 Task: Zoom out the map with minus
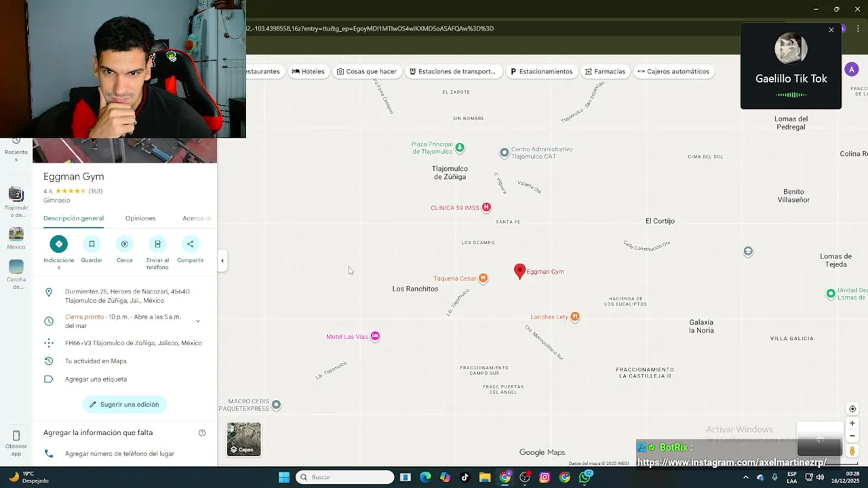(x=852, y=436)
